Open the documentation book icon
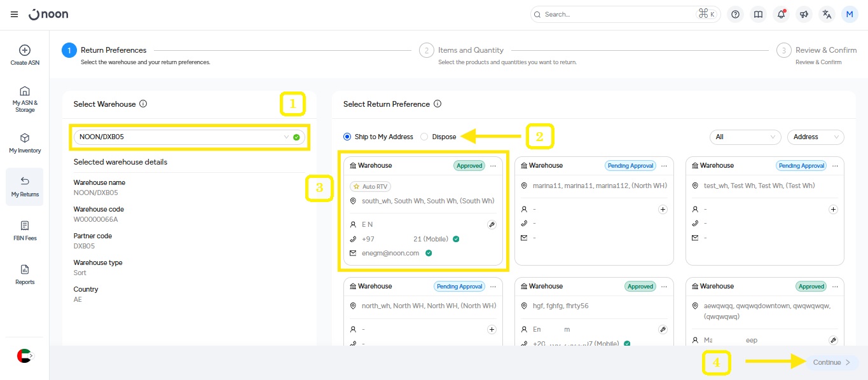The image size is (868, 380). (x=758, y=14)
